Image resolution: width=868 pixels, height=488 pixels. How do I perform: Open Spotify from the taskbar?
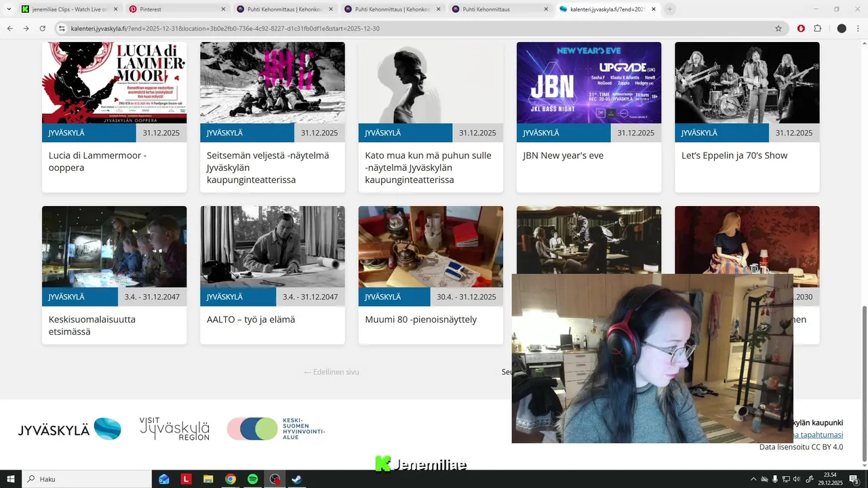pyautogui.click(x=252, y=479)
